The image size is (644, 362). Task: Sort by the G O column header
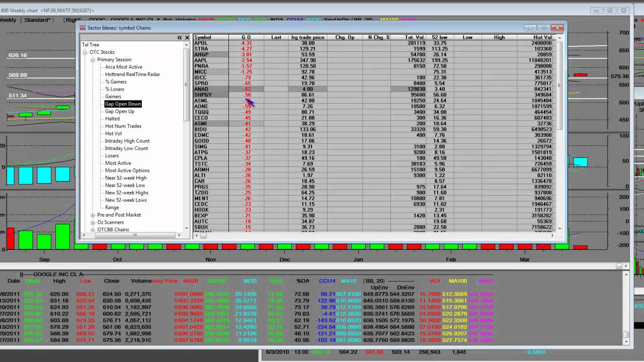pyautogui.click(x=246, y=38)
